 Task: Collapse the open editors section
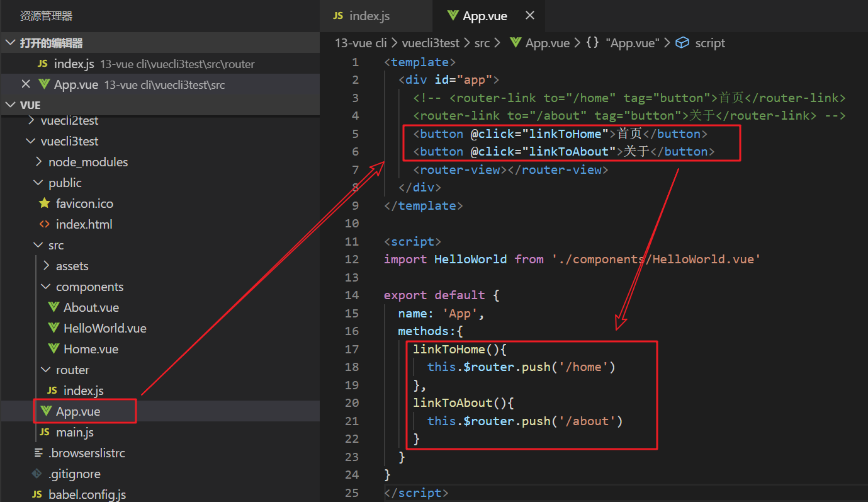10,43
